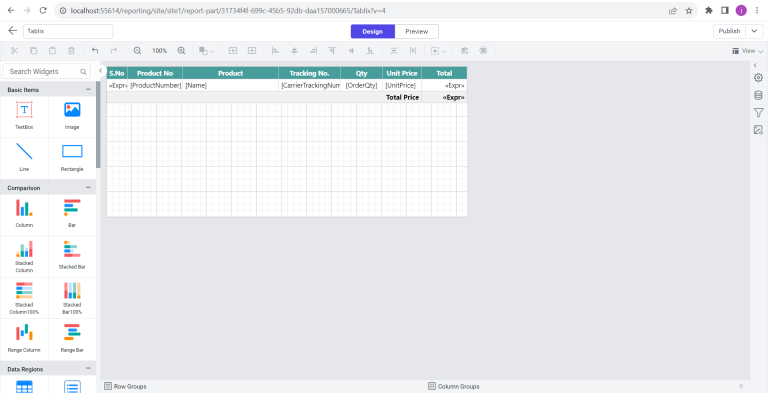Image resolution: width=768 pixels, height=393 pixels.
Task: Click the Row Groups label
Action: click(x=130, y=387)
